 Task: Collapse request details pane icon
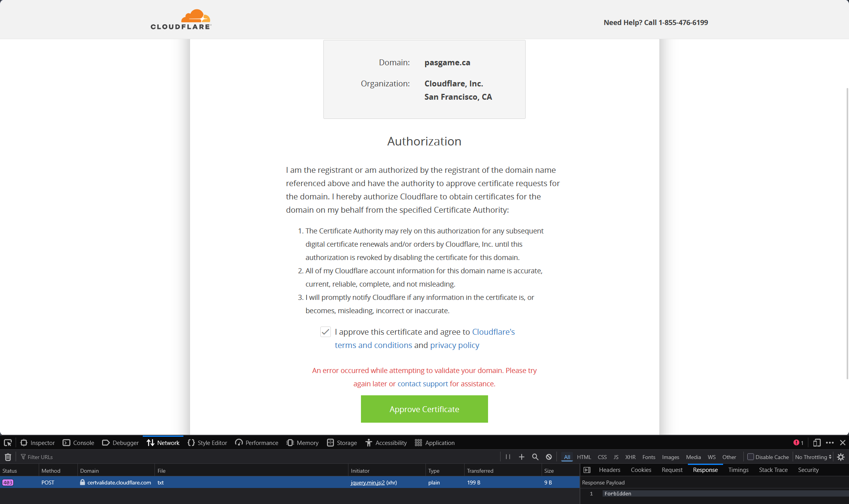click(587, 470)
